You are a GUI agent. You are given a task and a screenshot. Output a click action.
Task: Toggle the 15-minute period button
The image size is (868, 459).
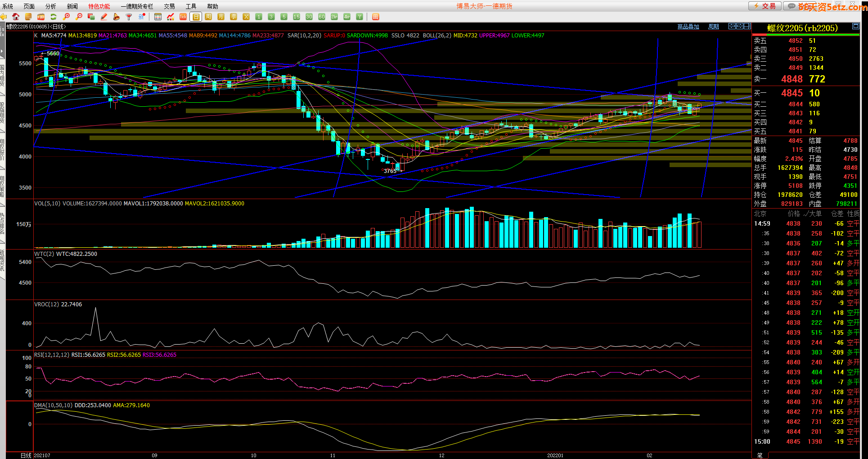pos(297,17)
